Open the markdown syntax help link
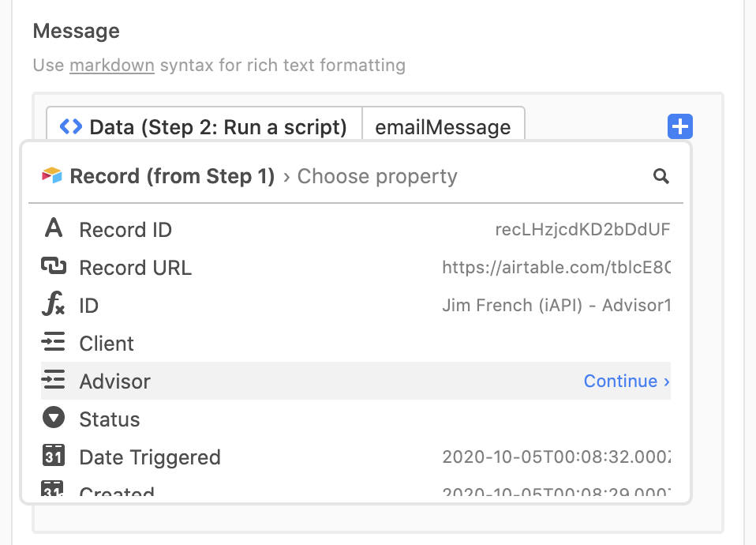Screen dimensions: 756x545 (112, 66)
